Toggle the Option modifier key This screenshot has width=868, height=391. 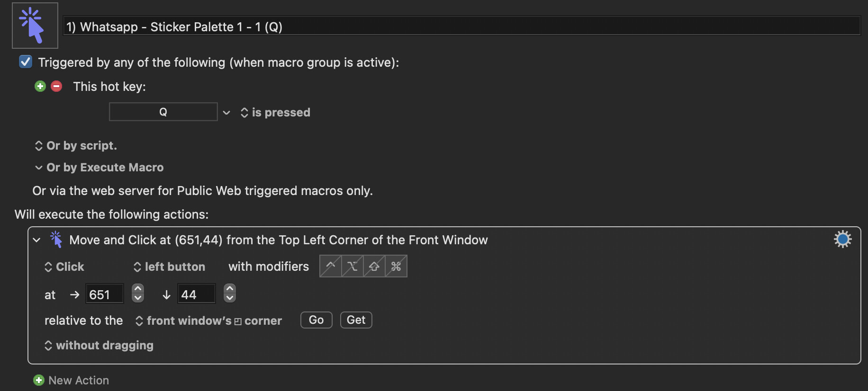click(x=352, y=266)
